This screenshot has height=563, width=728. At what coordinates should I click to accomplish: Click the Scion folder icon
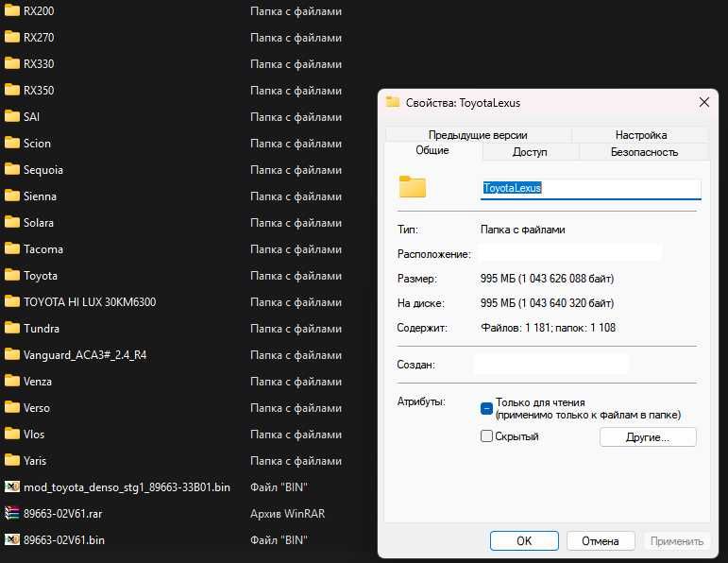[12, 143]
